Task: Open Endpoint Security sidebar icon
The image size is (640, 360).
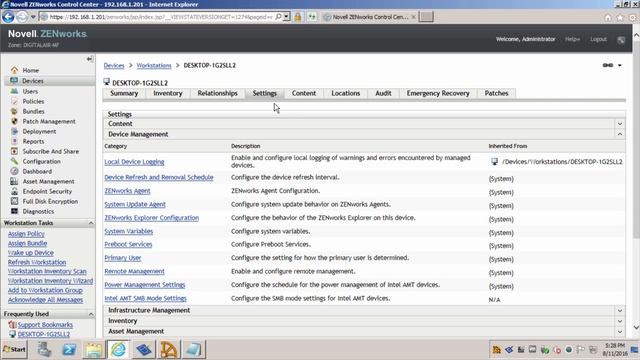Action: pos(14,191)
